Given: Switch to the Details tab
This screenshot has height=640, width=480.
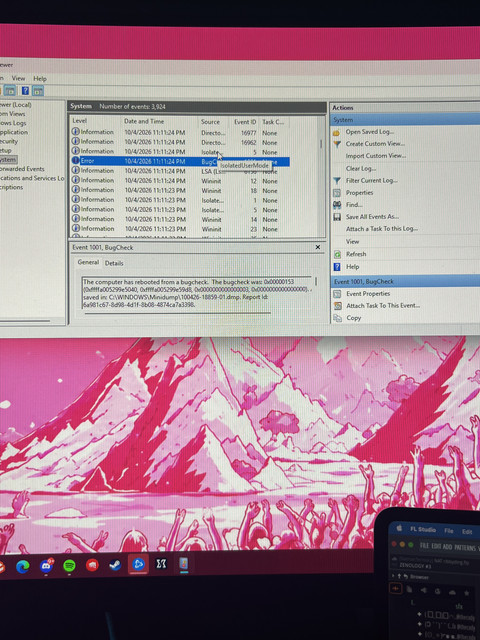Looking at the screenshot, I should (114, 263).
